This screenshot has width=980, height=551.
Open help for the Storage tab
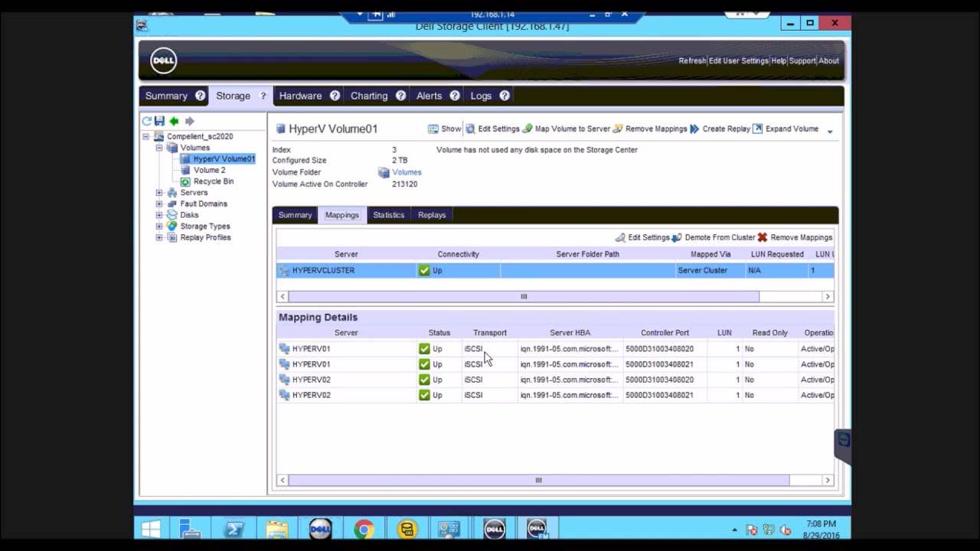point(263,96)
